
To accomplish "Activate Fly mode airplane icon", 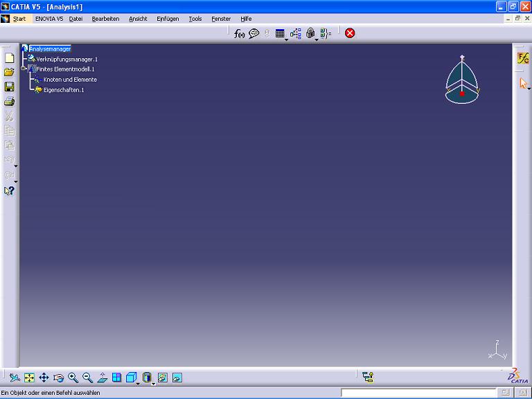I will (15, 378).
